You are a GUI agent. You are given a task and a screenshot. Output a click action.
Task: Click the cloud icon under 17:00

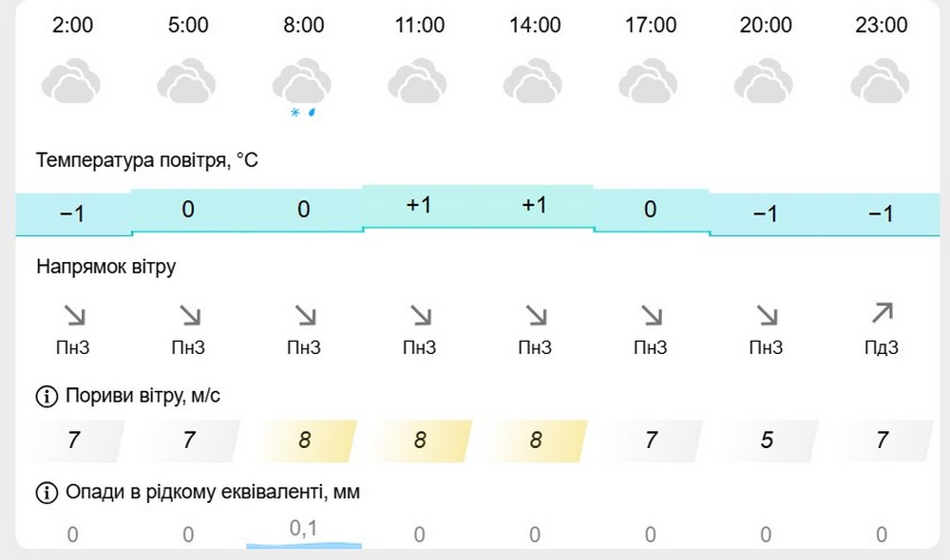click(x=649, y=82)
